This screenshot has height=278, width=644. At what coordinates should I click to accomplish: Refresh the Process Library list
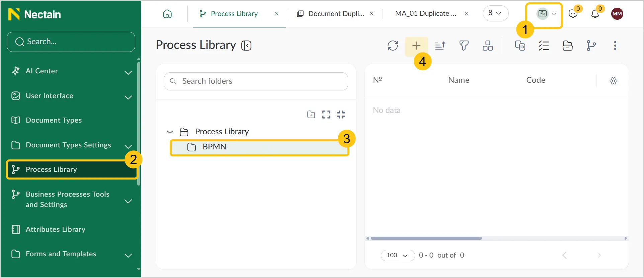393,46
